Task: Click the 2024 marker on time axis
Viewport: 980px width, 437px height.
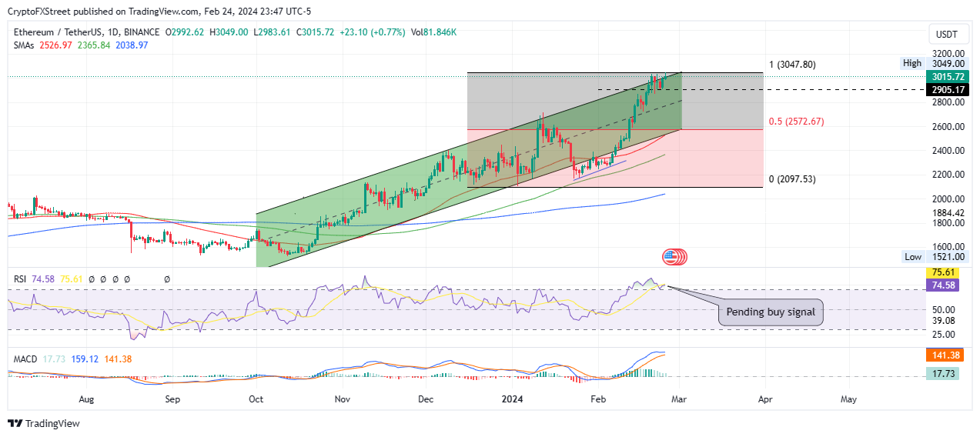Action: [x=513, y=400]
